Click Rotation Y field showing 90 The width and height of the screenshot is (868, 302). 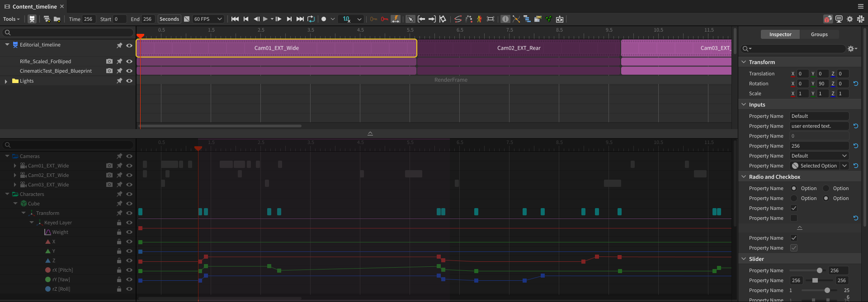[822, 84]
